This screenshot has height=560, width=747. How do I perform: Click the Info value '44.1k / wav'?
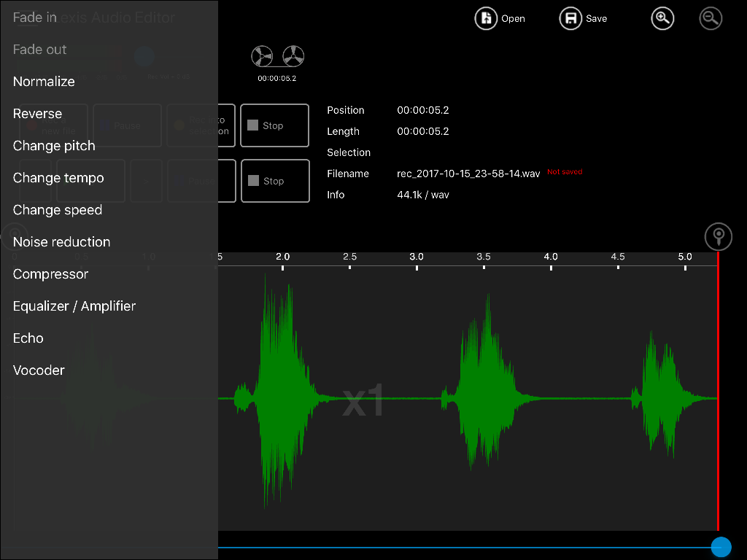click(x=423, y=195)
